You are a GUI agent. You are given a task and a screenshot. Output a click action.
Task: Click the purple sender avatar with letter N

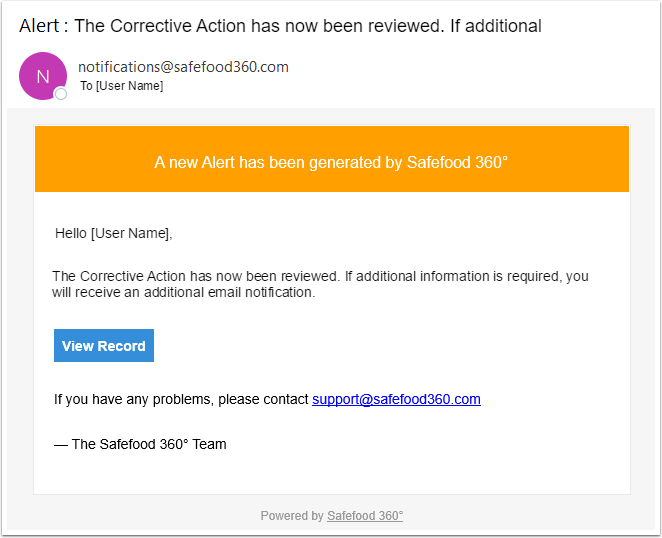pos(42,76)
